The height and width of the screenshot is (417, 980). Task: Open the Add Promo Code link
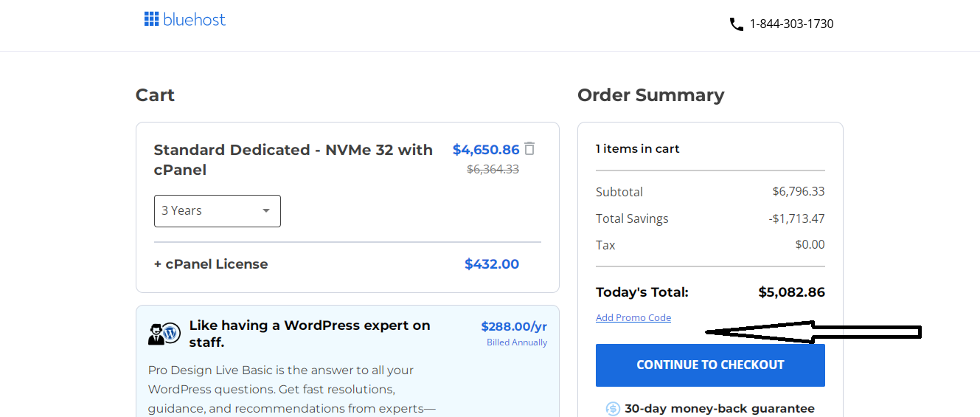coord(633,317)
